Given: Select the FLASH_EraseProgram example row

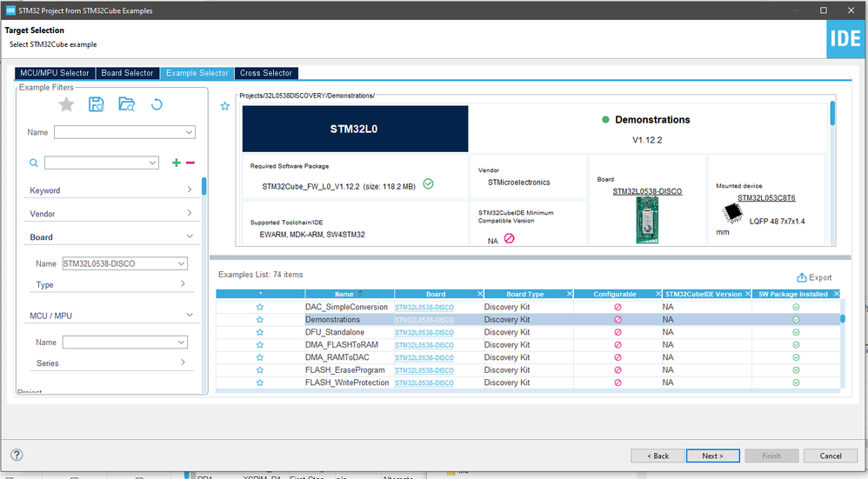Looking at the screenshot, I should (x=528, y=370).
